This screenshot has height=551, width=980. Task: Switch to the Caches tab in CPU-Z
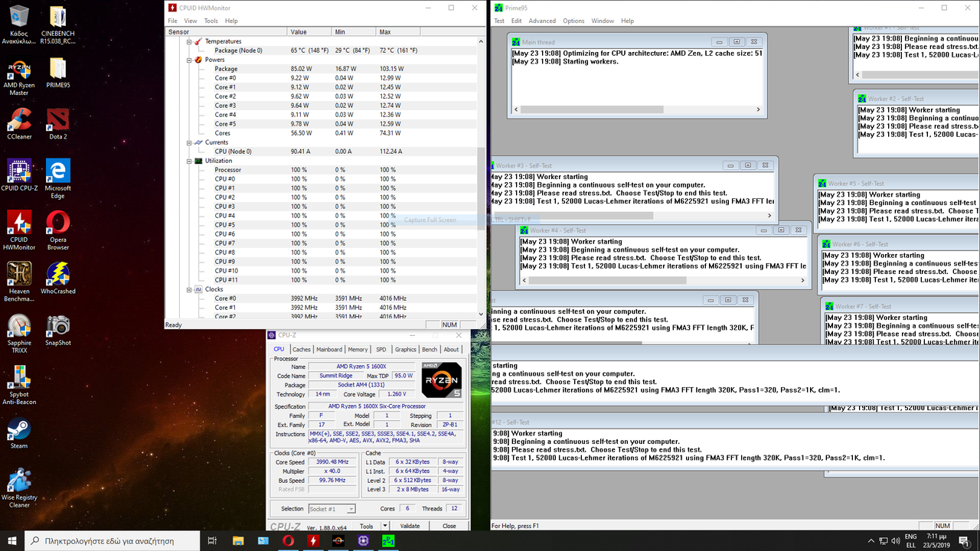[302, 350]
